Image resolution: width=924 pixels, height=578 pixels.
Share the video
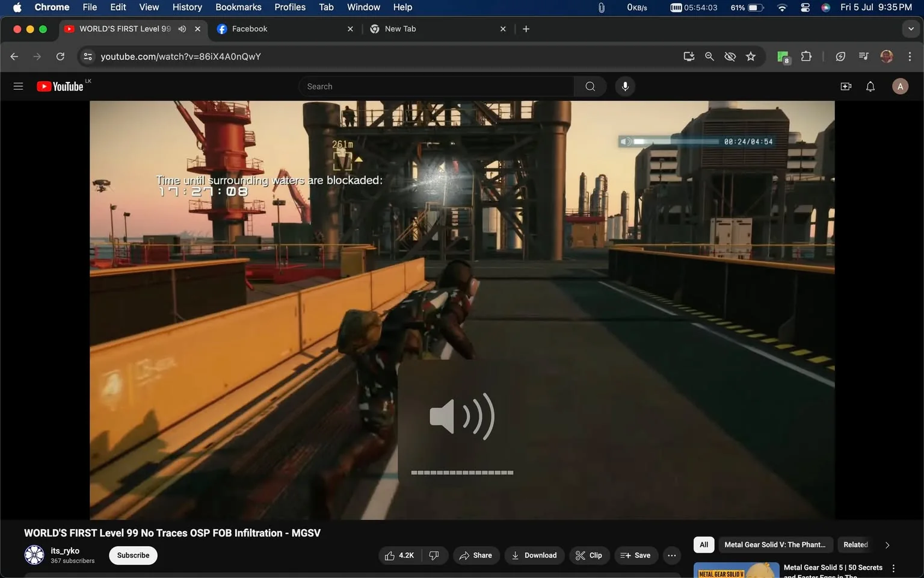(476, 555)
